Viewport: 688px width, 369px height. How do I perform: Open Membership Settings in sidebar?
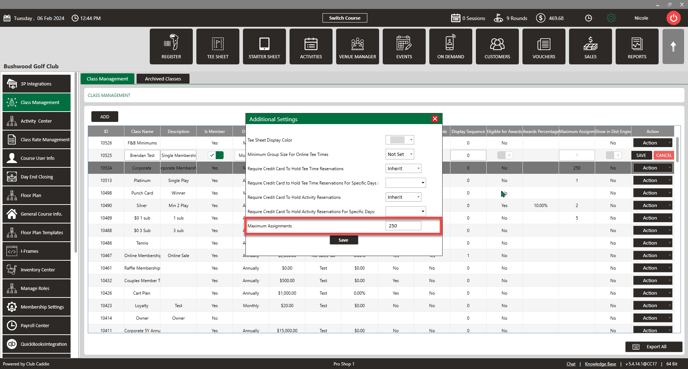tap(36, 307)
